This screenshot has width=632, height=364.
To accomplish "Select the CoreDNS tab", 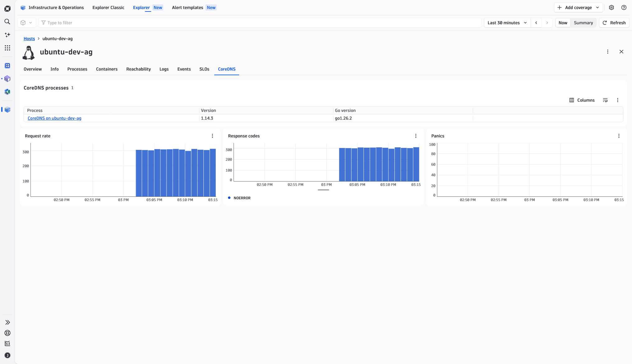I will (227, 69).
